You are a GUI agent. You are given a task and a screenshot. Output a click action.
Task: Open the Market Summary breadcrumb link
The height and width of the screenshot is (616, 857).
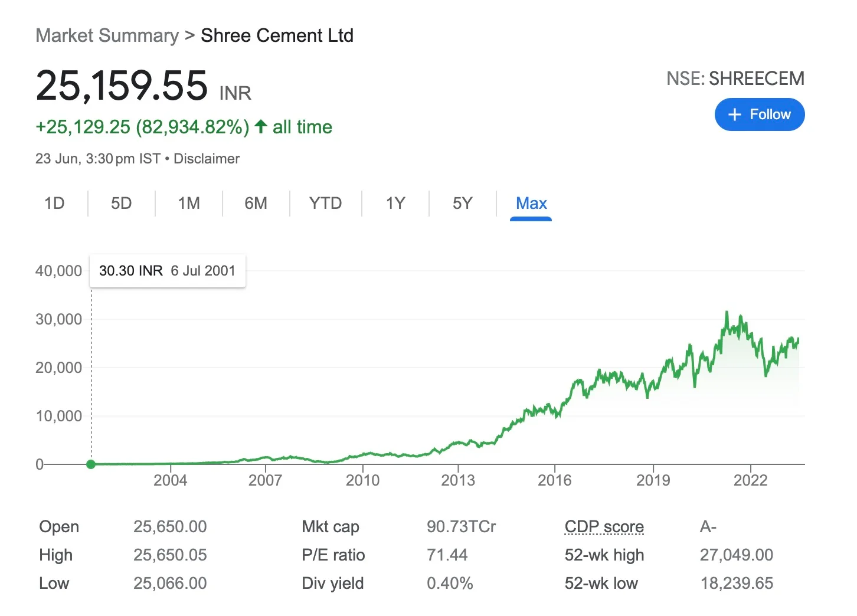(x=107, y=35)
